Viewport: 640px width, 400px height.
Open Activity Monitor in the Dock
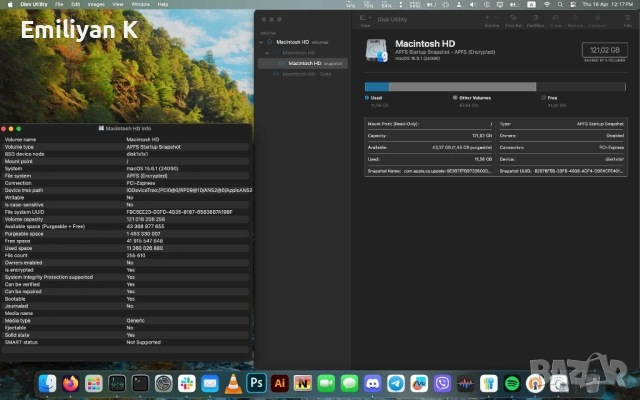(x=117, y=383)
